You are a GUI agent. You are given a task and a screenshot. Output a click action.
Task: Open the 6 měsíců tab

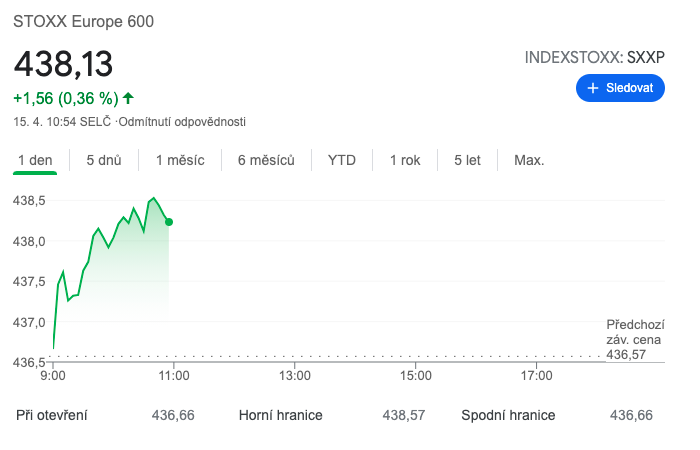[x=266, y=160]
